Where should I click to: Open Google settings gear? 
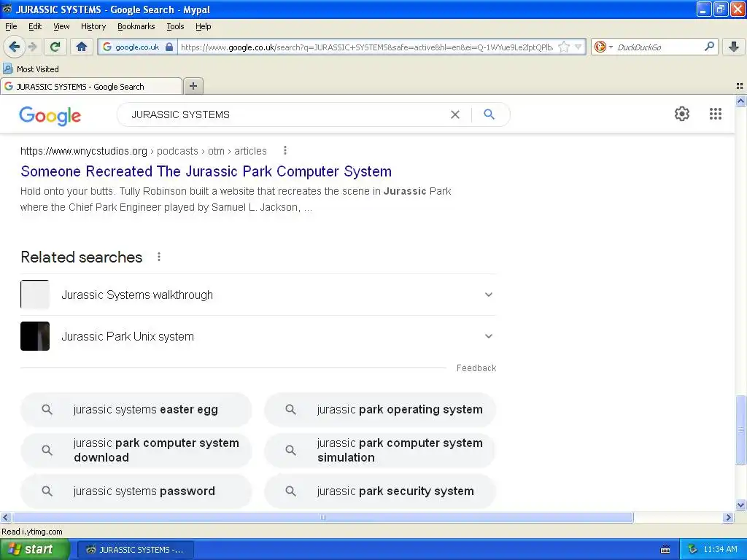(682, 114)
